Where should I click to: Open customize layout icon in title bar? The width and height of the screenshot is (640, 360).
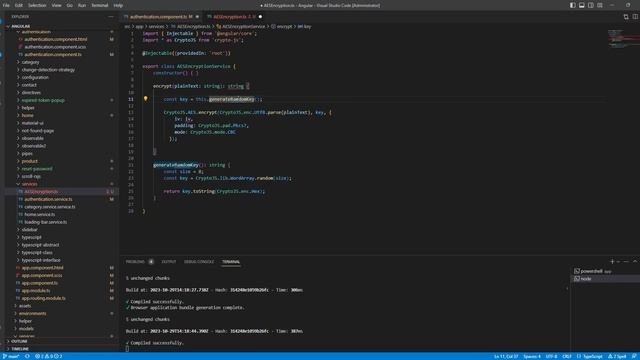[600, 5]
